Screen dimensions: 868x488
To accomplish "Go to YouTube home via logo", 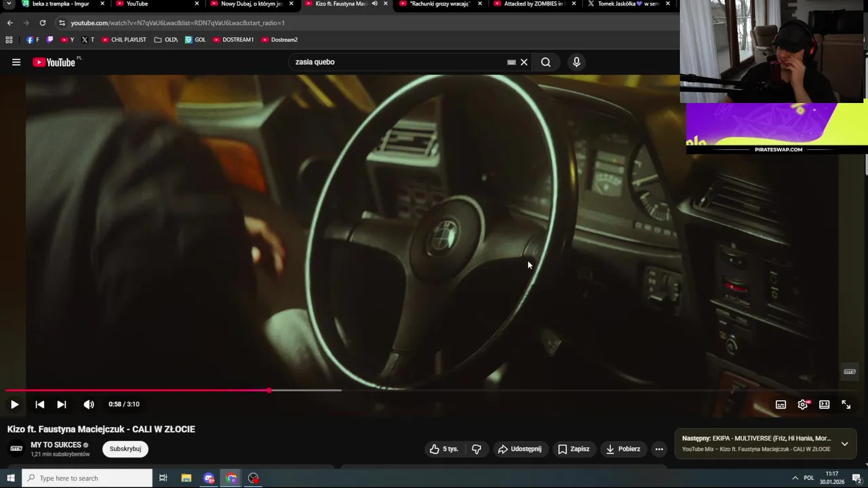I will (x=54, y=62).
